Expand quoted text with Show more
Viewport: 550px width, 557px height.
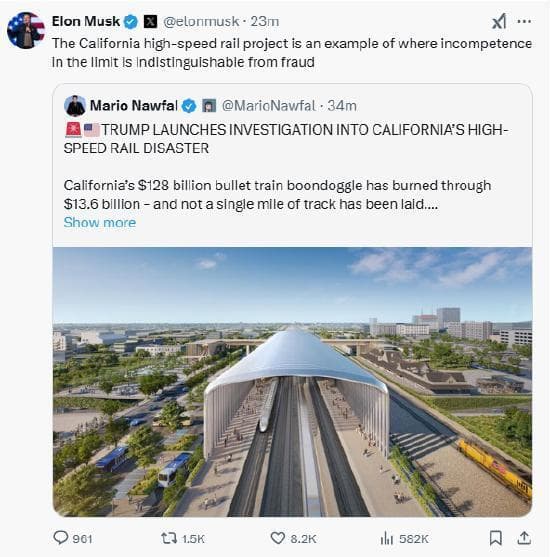click(100, 222)
